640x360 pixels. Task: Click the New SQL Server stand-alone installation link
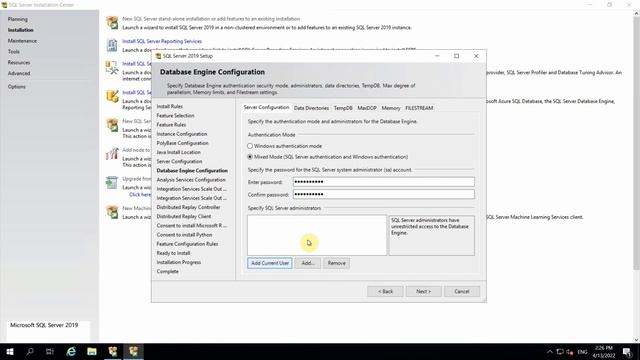click(x=211, y=19)
